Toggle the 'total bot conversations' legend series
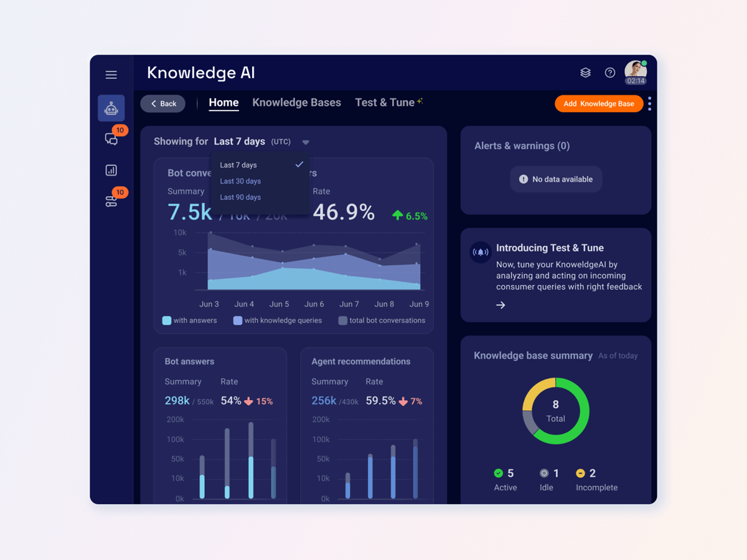The height and width of the screenshot is (560, 747). pos(343,320)
